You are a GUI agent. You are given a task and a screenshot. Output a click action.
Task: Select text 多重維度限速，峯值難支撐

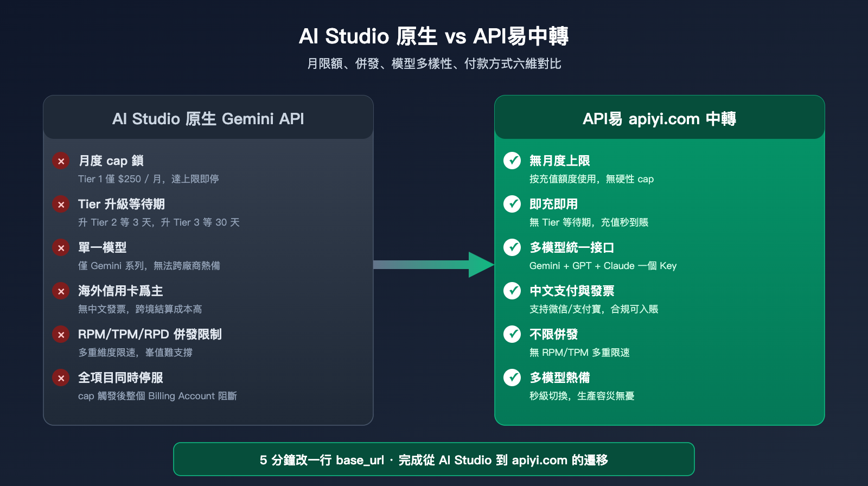136,353
